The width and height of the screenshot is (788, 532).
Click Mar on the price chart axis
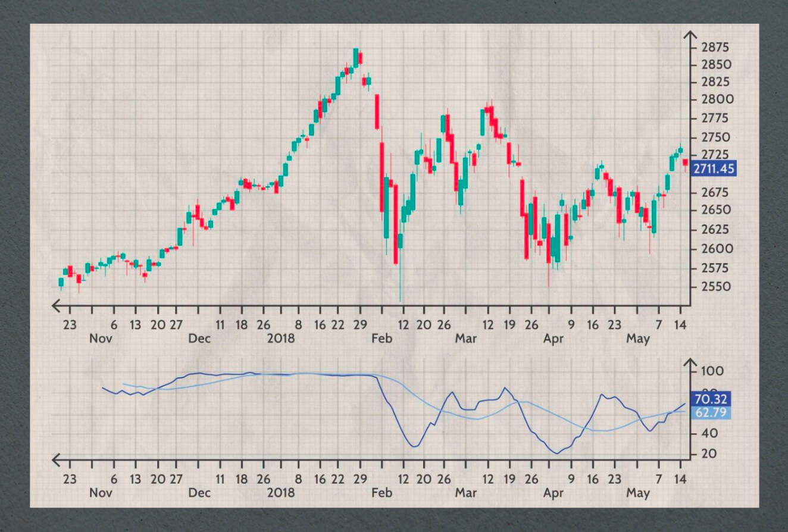pyautogui.click(x=466, y=339)
